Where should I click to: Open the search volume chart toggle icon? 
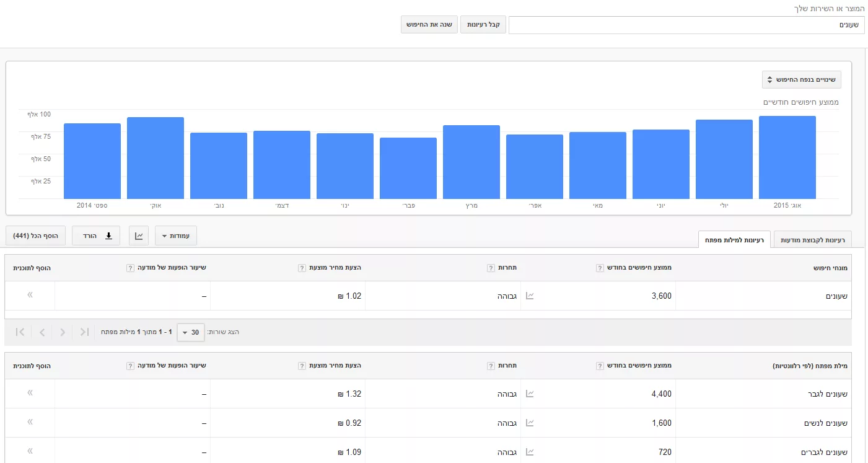click(139, 236)
